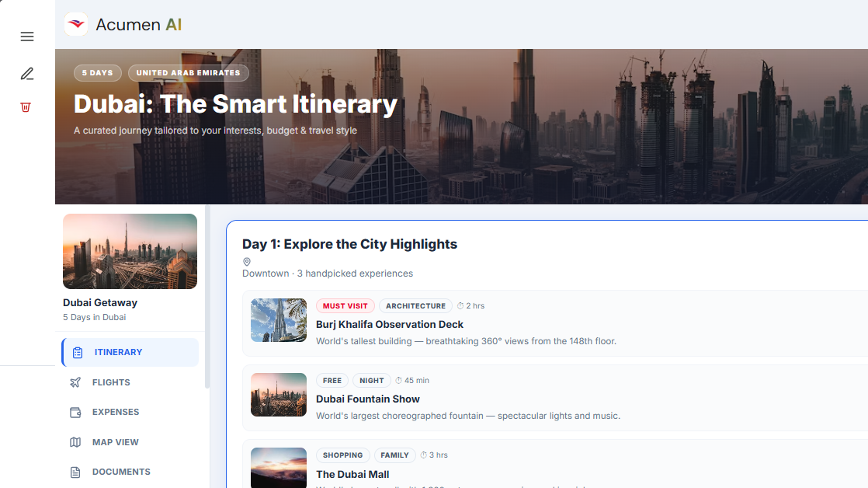Click the Flights airplane icon

75,382
